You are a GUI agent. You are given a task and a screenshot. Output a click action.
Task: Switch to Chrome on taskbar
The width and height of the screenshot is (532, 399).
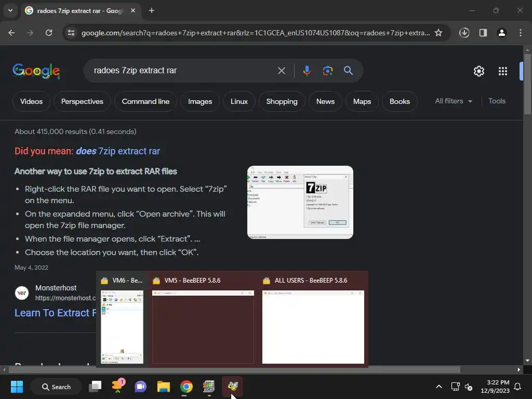point(187,387)
